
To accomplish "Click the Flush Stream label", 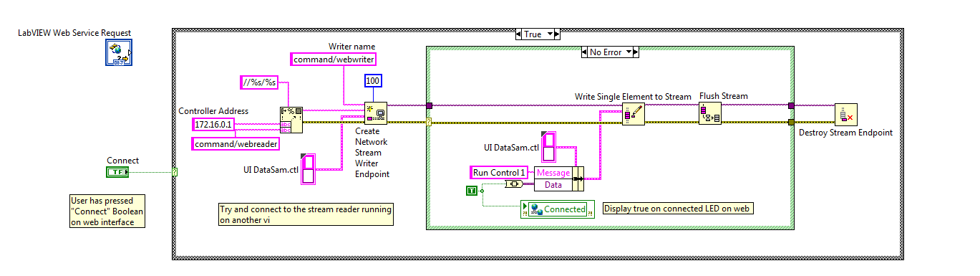I will pos(723,96).
